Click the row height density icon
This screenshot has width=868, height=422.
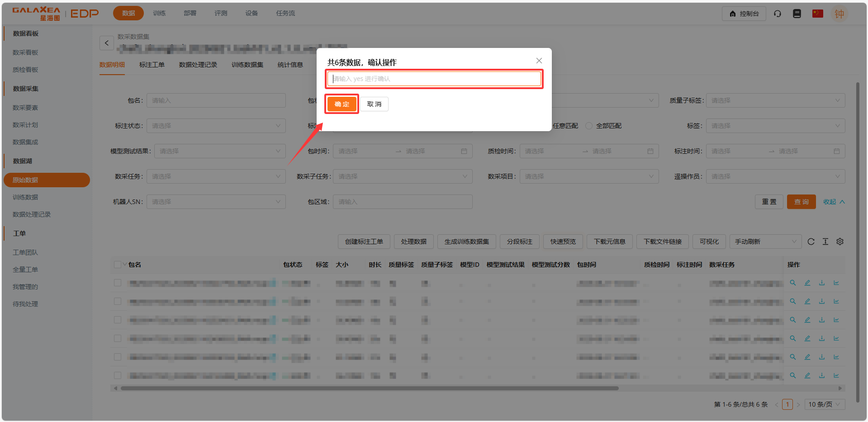pyautogui.click(x=825, y=242)
